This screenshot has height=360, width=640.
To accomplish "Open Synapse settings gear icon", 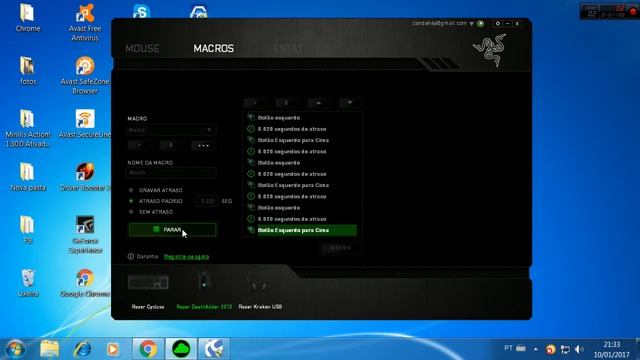I will (497, 24).
